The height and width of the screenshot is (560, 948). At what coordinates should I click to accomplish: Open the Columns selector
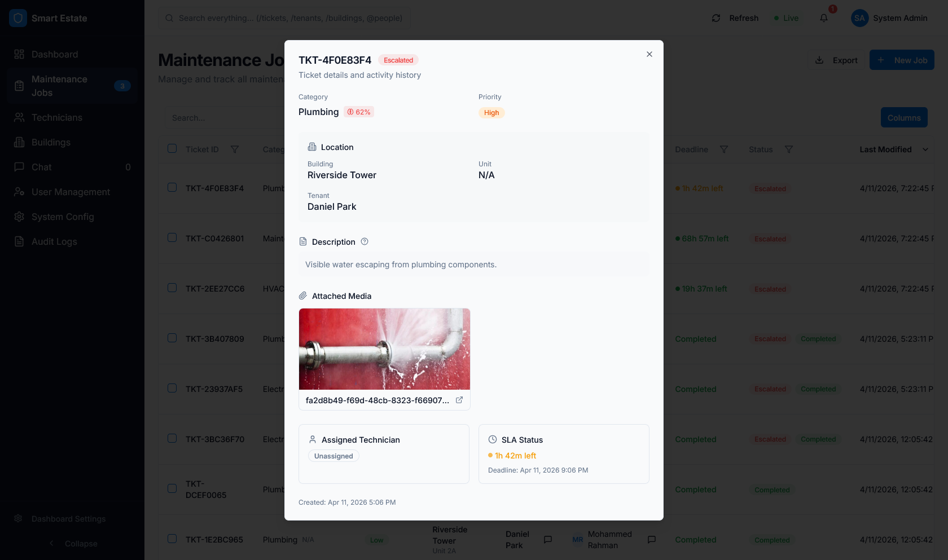[904, 117]
